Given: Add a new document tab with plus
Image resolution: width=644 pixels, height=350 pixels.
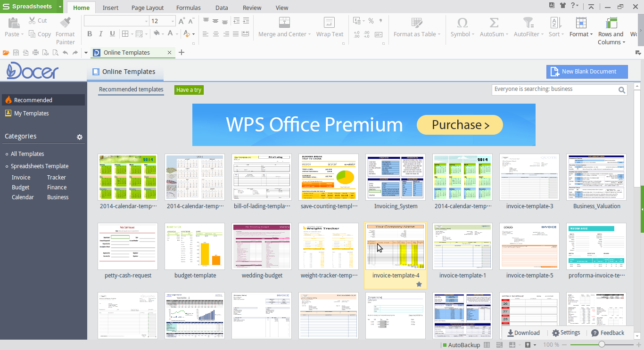Looking at the screenshot, I should click(182, 53).
